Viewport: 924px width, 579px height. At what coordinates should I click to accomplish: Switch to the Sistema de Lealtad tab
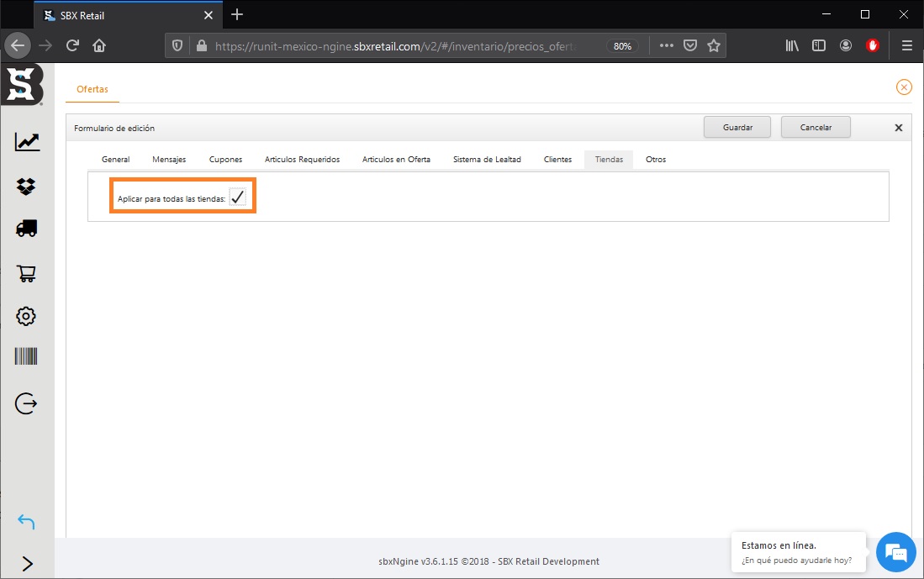click(x=488, y=160)
